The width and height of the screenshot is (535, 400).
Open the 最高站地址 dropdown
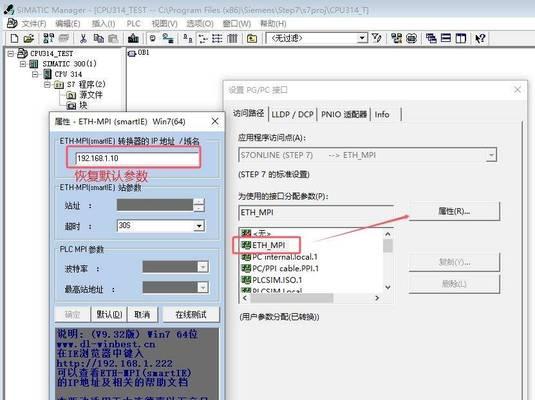click(203, 287)
